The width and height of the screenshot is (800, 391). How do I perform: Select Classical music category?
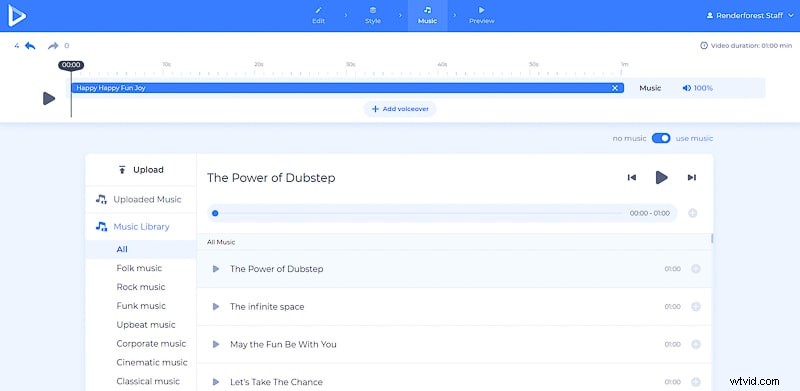148,381
